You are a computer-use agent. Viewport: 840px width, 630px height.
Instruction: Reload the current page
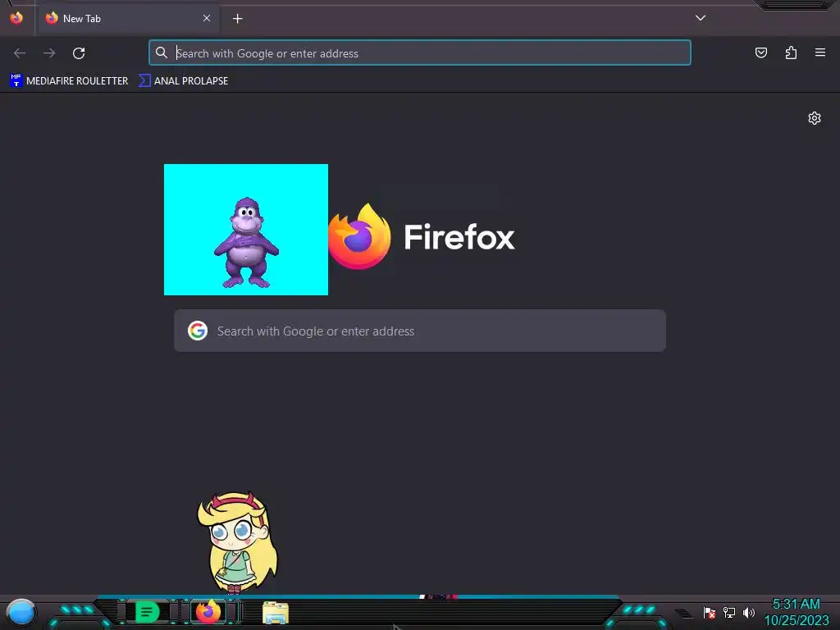tap(79, 53)
